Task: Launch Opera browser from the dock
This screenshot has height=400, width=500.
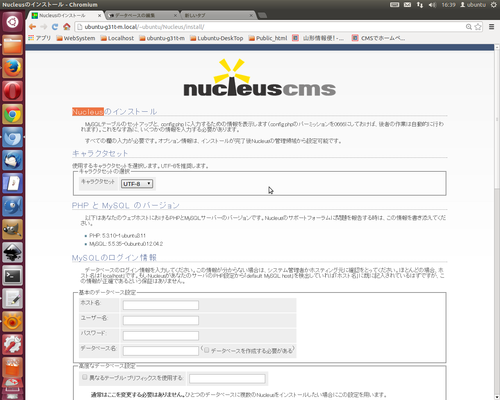Action: pyautogui.click(x=12, y=91)
